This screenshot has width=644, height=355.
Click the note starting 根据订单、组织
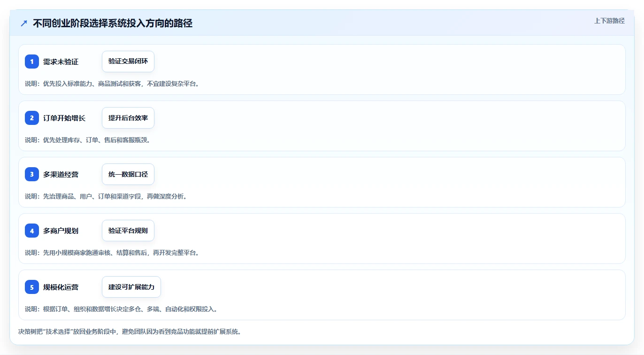[x=121, y=309]
